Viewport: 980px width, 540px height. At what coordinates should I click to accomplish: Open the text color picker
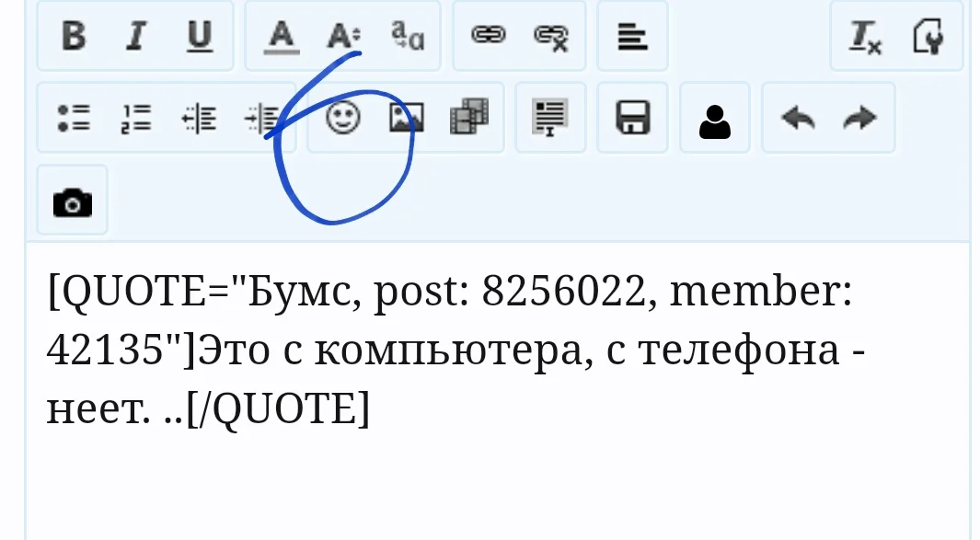point(282,37)
